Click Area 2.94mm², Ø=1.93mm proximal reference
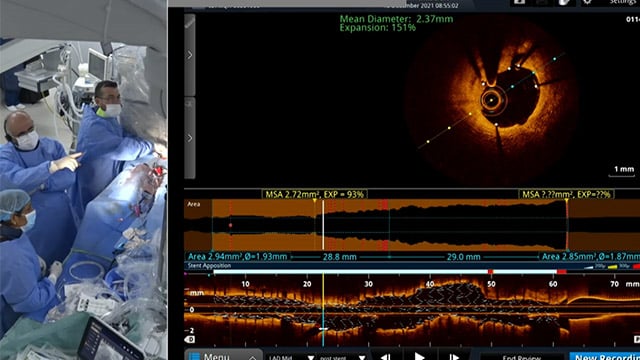This screenshot has width=640, height=360. tap(237, 257)
